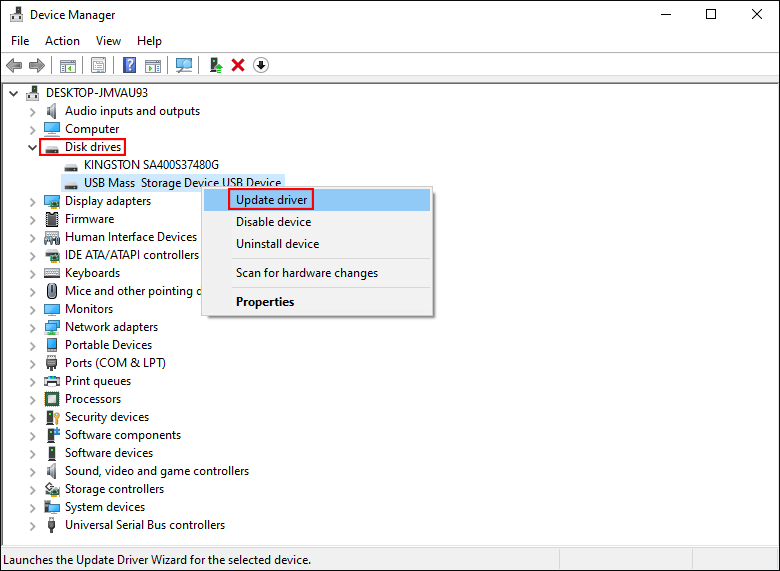Image resolution: width=780 pixels, height=571 pixels.
Task: Click the Security devices key icon
Action: (x=52, y=417)
